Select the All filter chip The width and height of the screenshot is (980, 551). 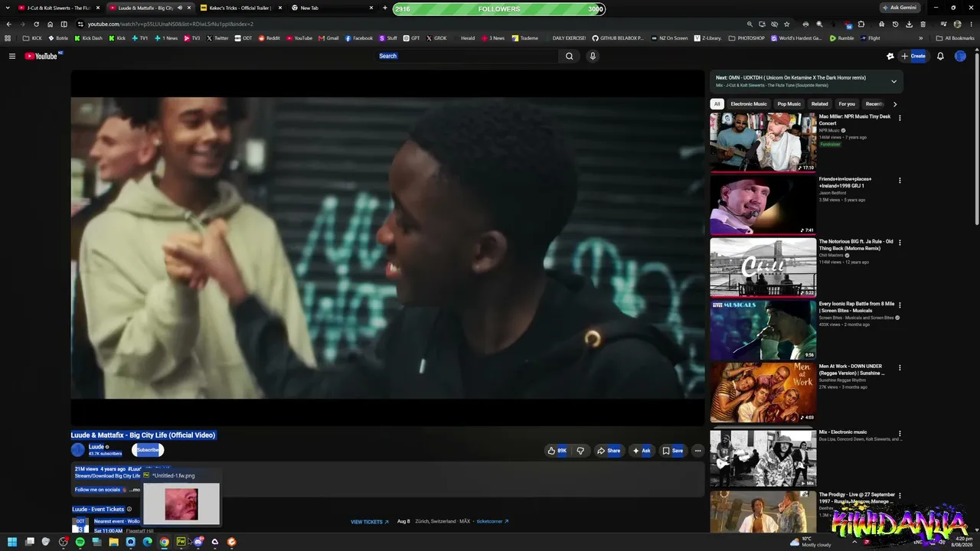tap(717, 104)
